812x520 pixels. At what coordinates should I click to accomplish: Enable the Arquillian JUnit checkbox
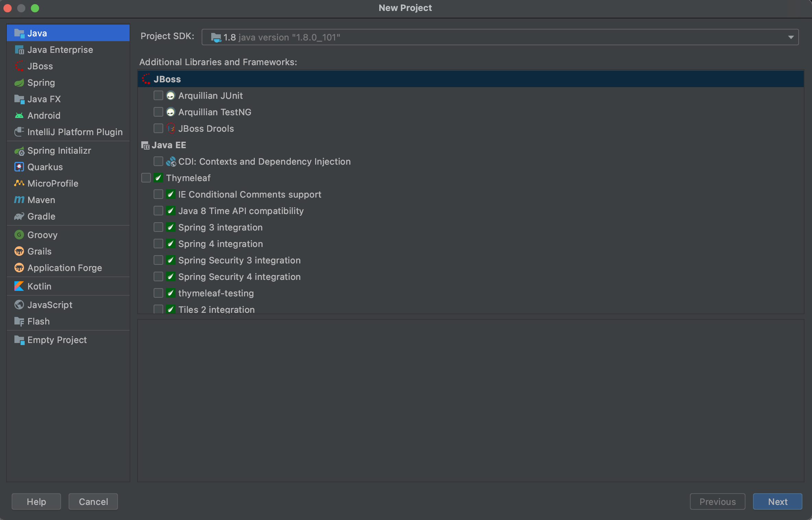pyautogui.click(x=158, y=95)
